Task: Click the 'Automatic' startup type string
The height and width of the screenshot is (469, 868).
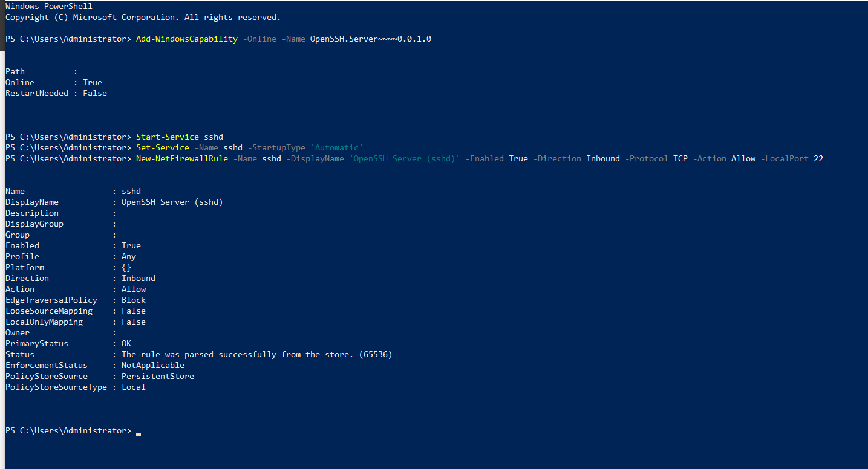Action: (336, 148)
